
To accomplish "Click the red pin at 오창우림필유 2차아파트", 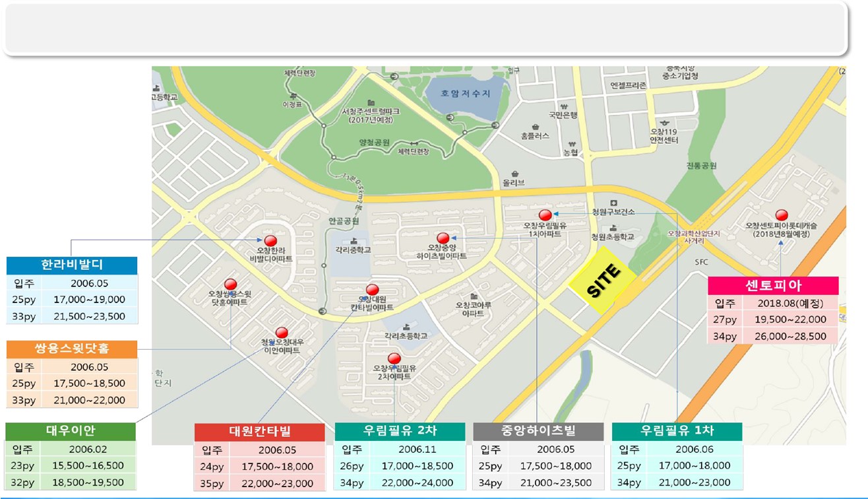I will coord(394,359).
